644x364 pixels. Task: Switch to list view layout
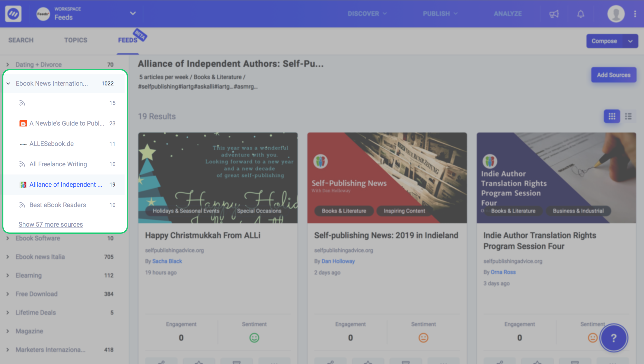click(x=628, y=116)
